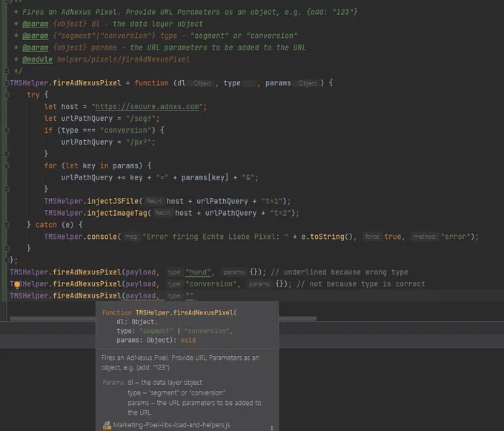
Task: Click the JS file icon beside Marketing-Pixel-libs-load-and-helpers.js
Action: [107, 425]
